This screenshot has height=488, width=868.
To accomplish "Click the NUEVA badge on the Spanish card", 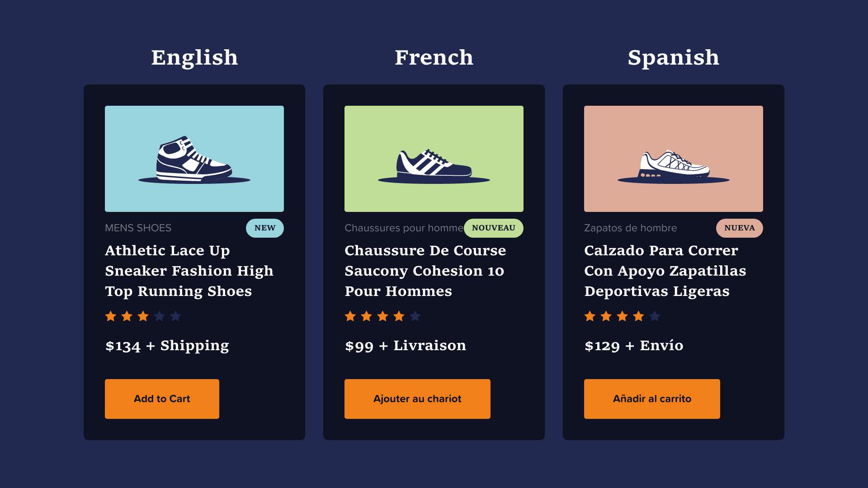I will 739,228.
